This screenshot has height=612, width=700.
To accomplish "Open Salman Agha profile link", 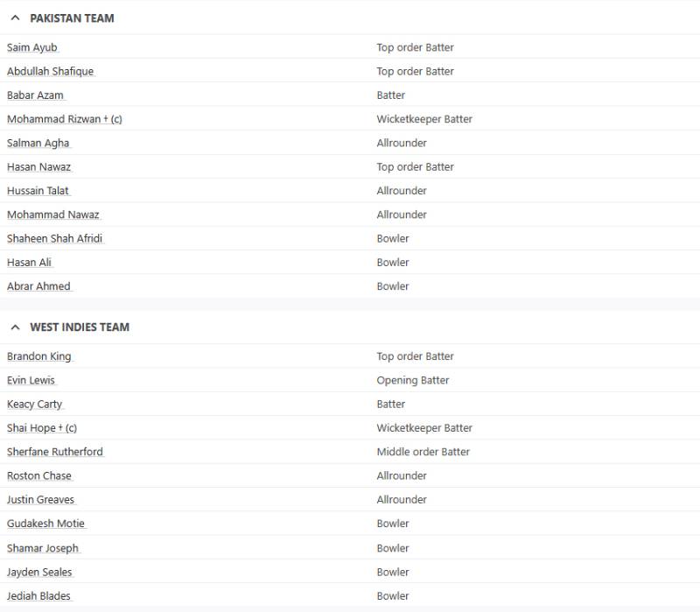I will pyautogui.click(x=38, y=143).
